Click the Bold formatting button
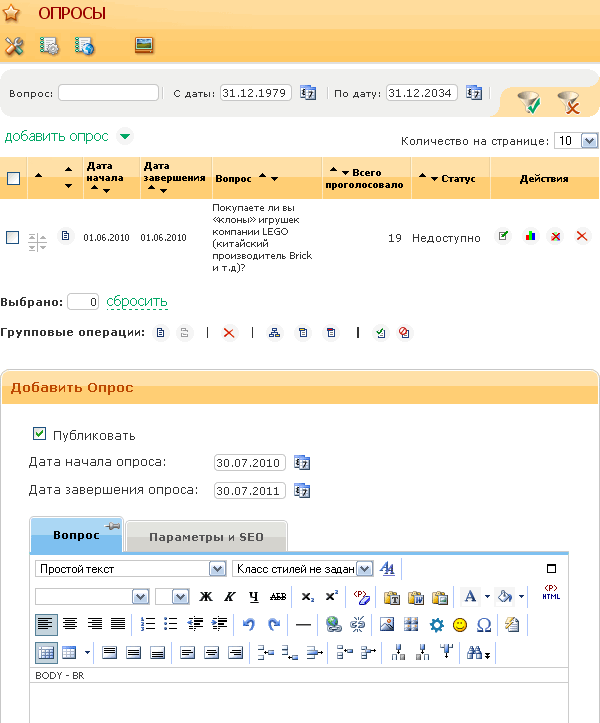 (x=207, y=597)
